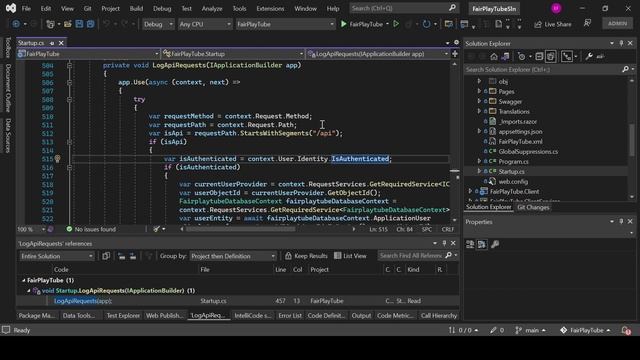640x360 pixels.
Task: Click the Live Share button
Action: coord(553,24)
